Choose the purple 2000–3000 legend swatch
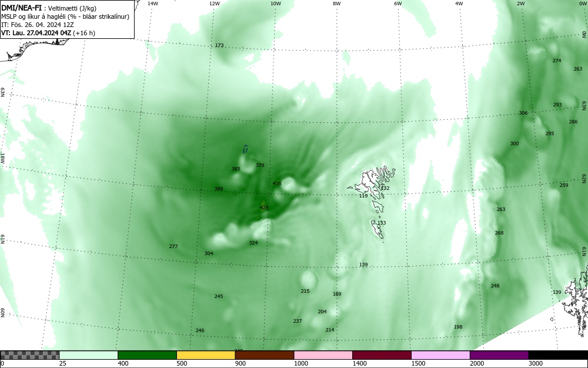588x368 pixels. (x=499, y=355)
